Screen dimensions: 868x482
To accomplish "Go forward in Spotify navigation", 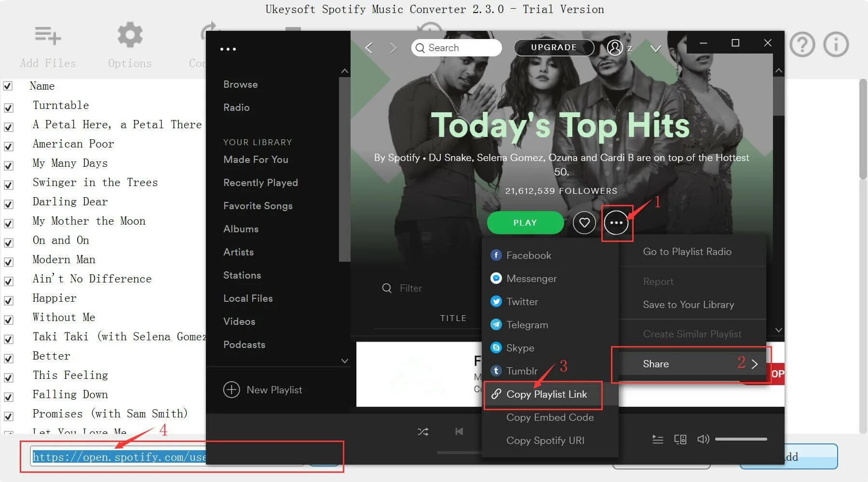I will [393, 48].
